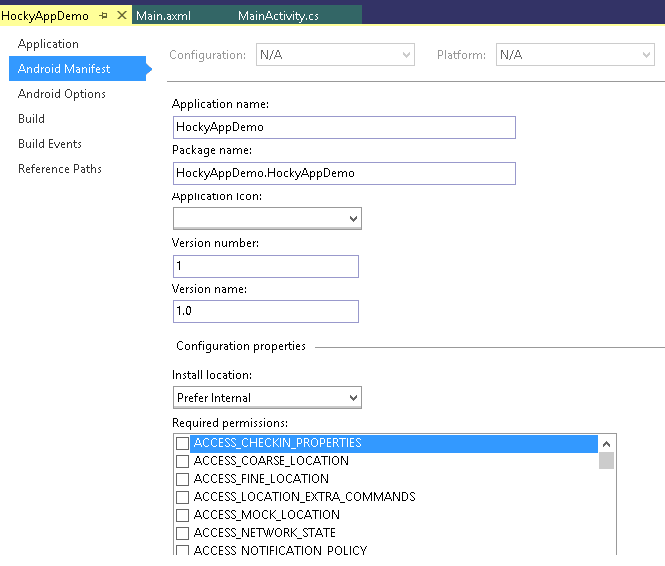Click the permissions list scroll-up arrow

[x=606, y=444]
